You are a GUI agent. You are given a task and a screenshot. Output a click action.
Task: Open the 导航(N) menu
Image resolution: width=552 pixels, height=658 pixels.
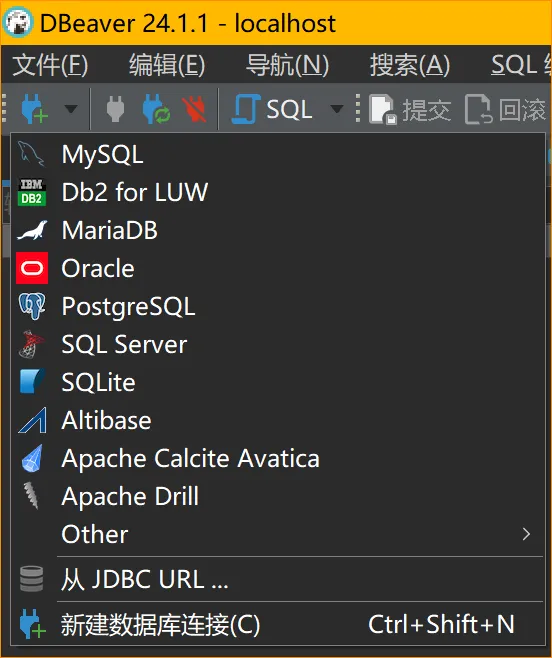[287, 65]
